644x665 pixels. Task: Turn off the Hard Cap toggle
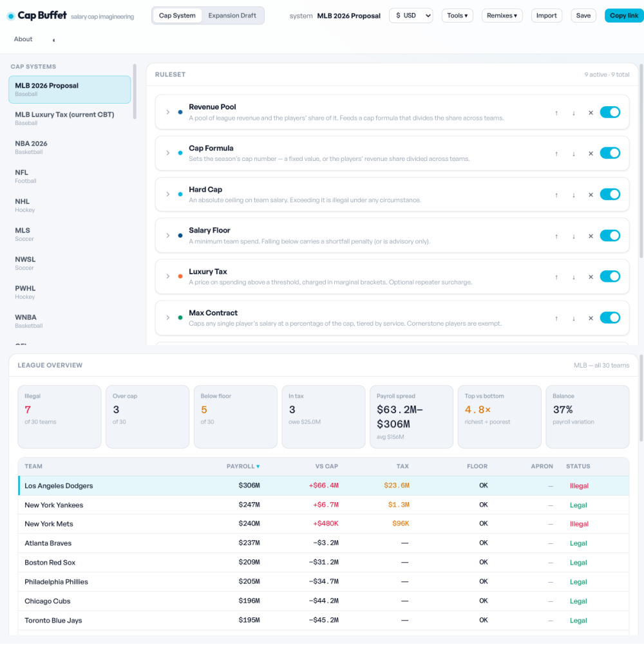pyautogui.click(x=610, y=194)
